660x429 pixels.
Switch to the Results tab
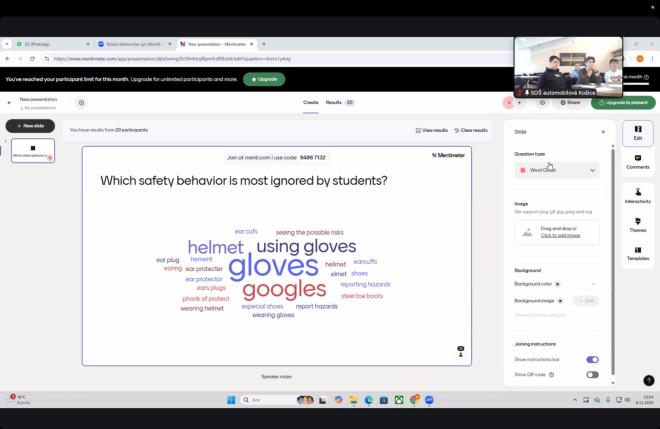point(339,102)
